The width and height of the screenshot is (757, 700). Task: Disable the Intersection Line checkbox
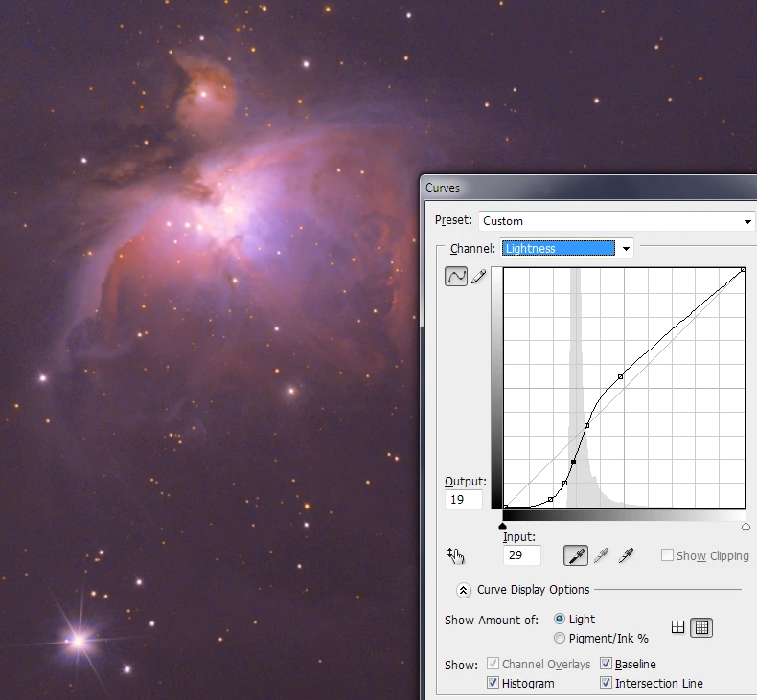(607, 683)
